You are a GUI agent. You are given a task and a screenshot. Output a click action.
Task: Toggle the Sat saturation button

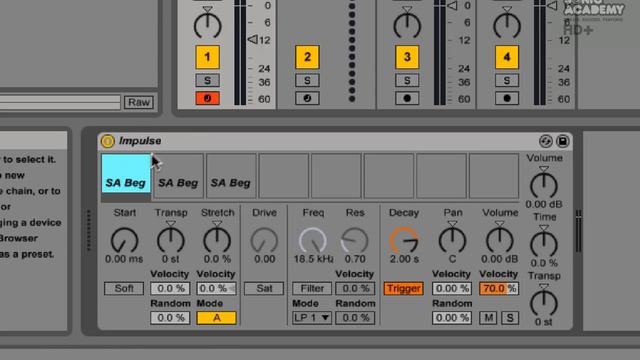[x=264, y=289]
